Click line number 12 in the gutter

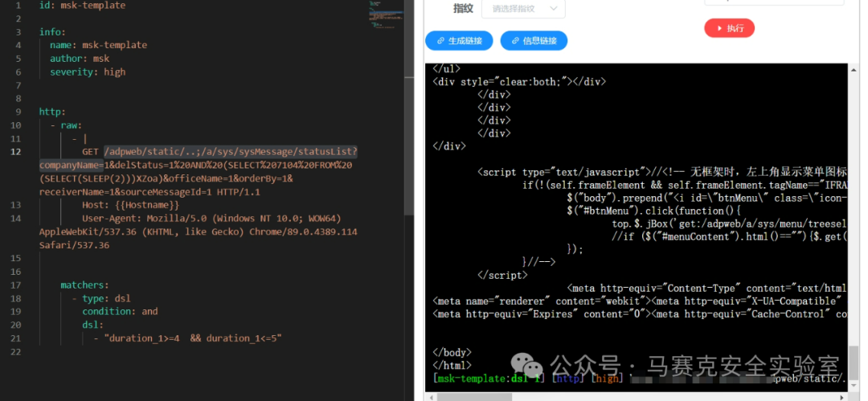[x=15, y=152]
